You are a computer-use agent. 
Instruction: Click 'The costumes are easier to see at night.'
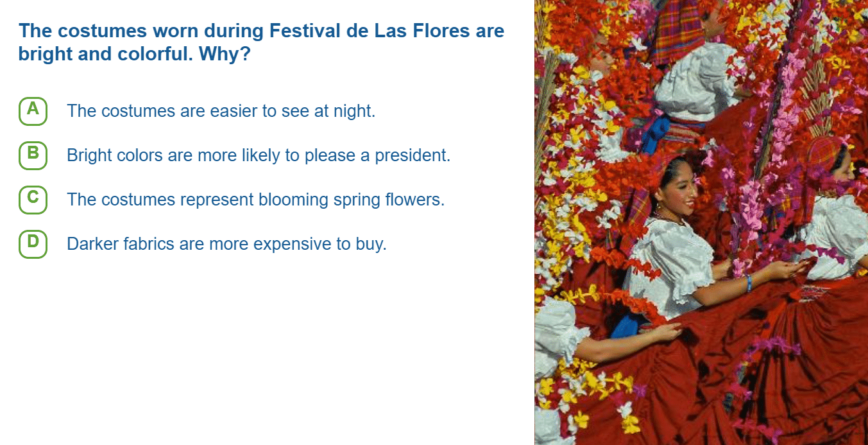[221, 111]
